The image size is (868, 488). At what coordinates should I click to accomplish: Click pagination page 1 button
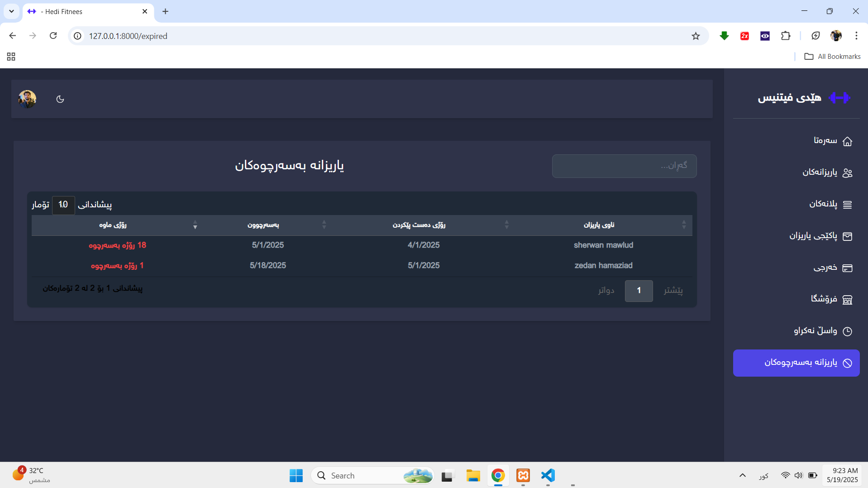click(639, 291)
